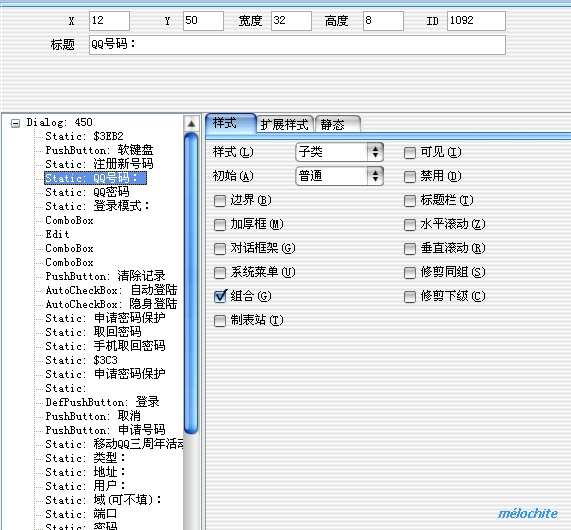Select PushButton: 软键盘 in the tree

[99, 150]
